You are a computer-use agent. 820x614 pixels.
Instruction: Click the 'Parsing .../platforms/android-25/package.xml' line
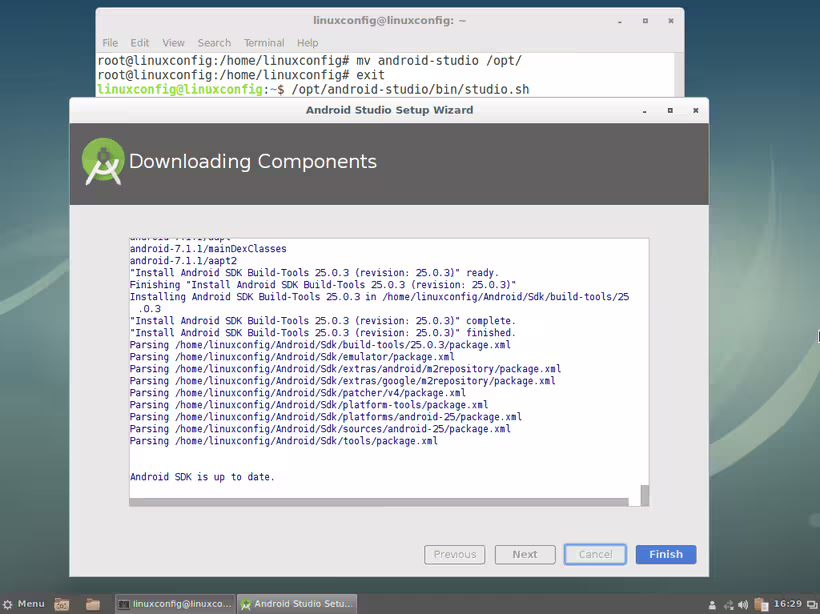(x=326, y=417)
